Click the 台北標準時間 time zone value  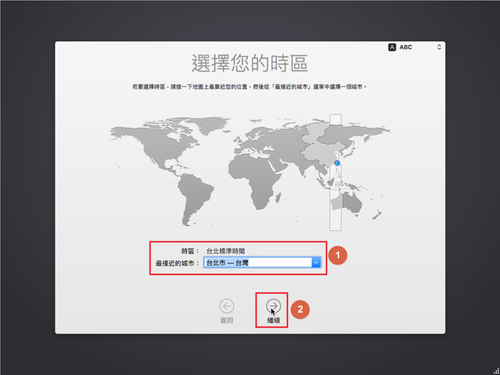[226, 251]
